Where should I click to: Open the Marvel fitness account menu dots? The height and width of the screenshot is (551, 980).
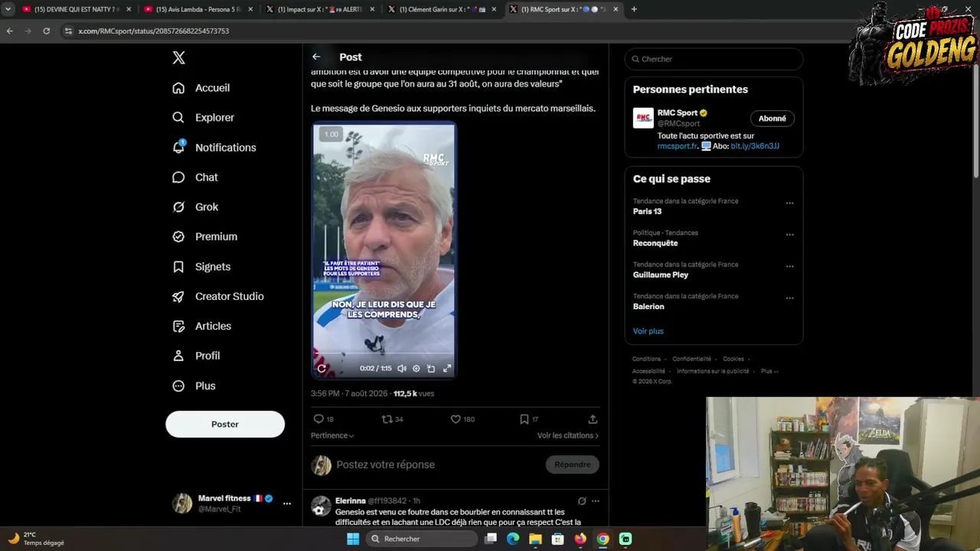point(287,504)
